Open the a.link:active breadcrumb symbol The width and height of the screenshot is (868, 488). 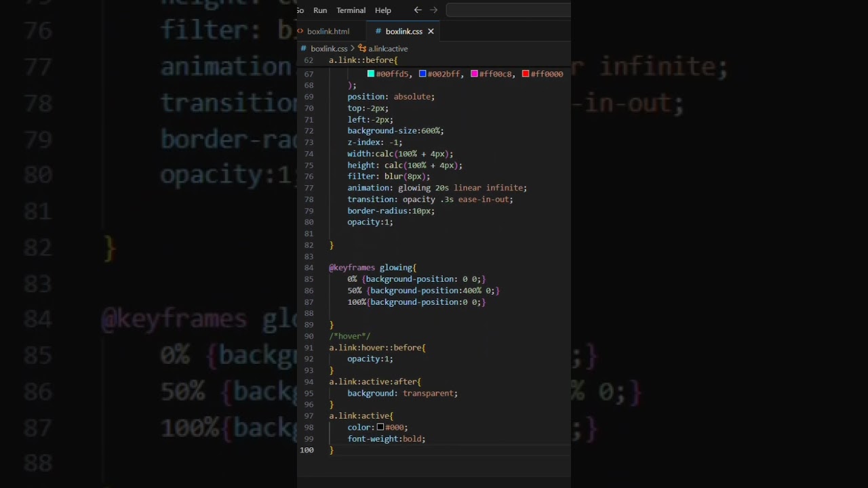(x=388, y=49)
